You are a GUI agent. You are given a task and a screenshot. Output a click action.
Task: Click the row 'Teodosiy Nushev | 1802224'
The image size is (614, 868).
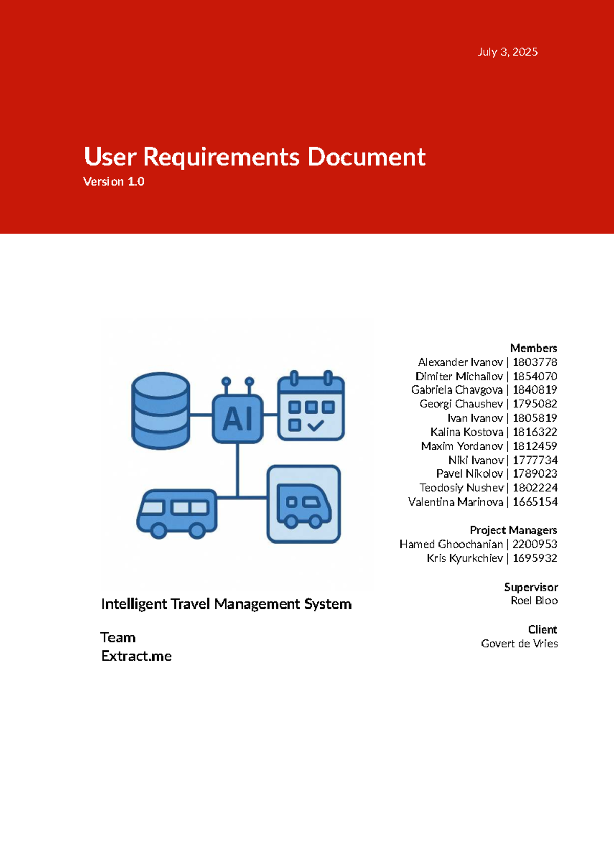point(488,488)
